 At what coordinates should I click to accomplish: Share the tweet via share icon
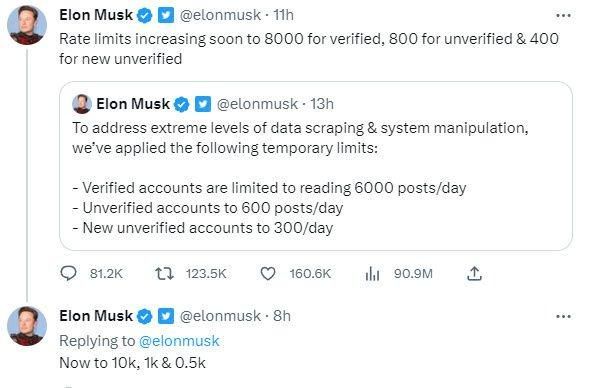click(x=474, y=273)
